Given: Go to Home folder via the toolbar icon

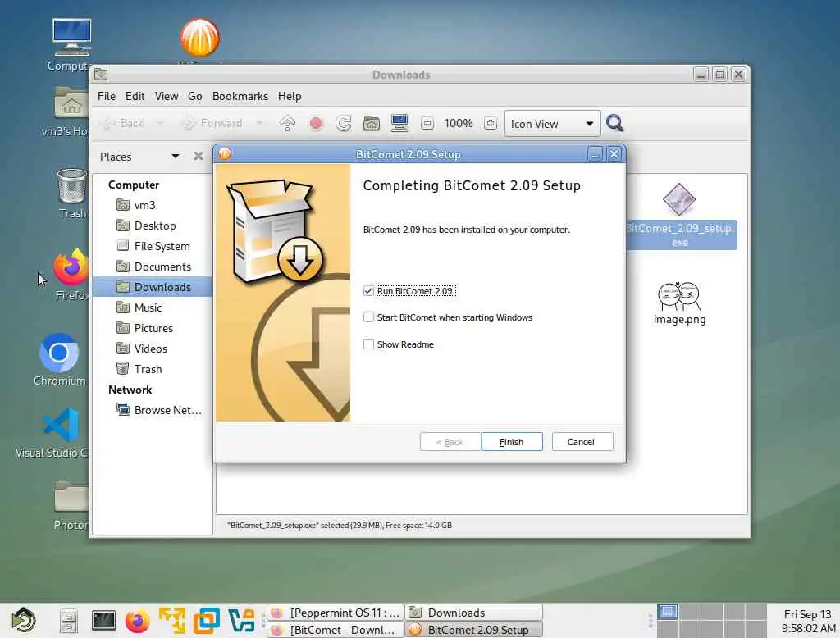Looking at the screenshot, I should click(372, 124).
